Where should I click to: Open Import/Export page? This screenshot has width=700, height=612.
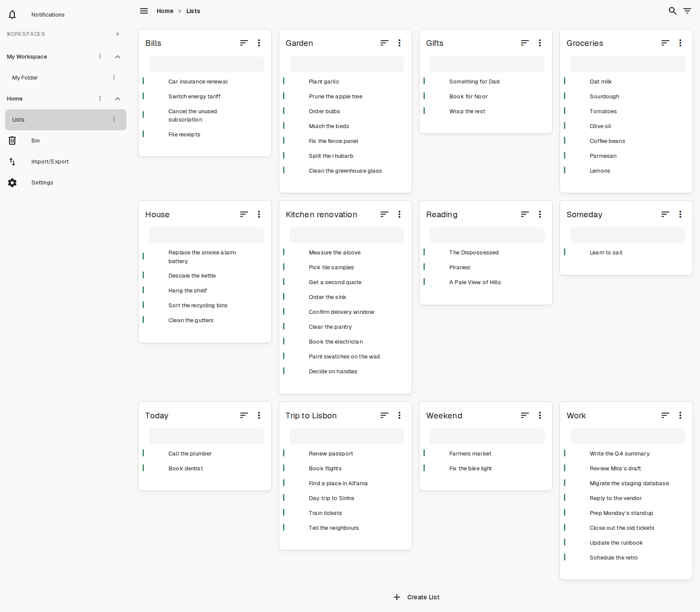tap(50, 161)
